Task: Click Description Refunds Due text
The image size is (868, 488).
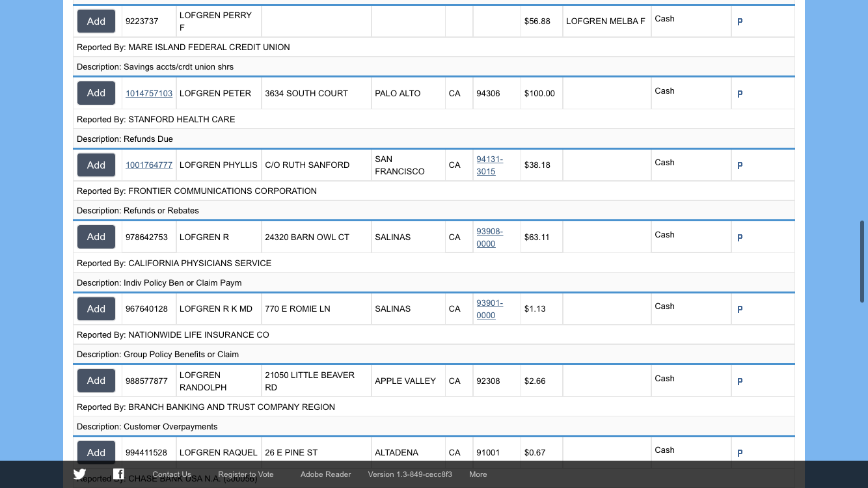Action: point(125,139)
